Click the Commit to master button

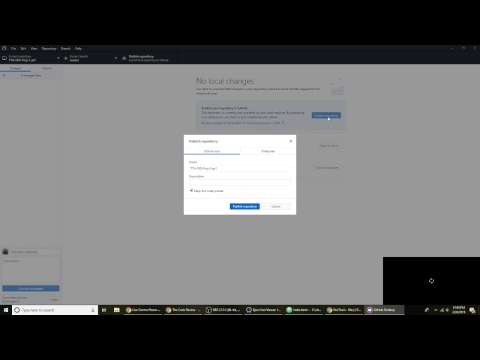pos(31,288)
